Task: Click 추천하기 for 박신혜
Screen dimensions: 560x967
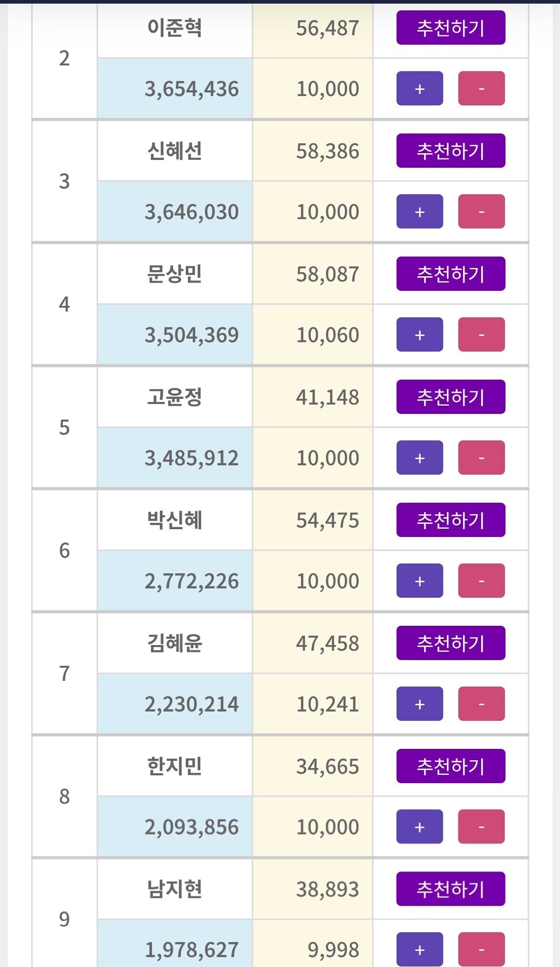Action: point(450,520)
